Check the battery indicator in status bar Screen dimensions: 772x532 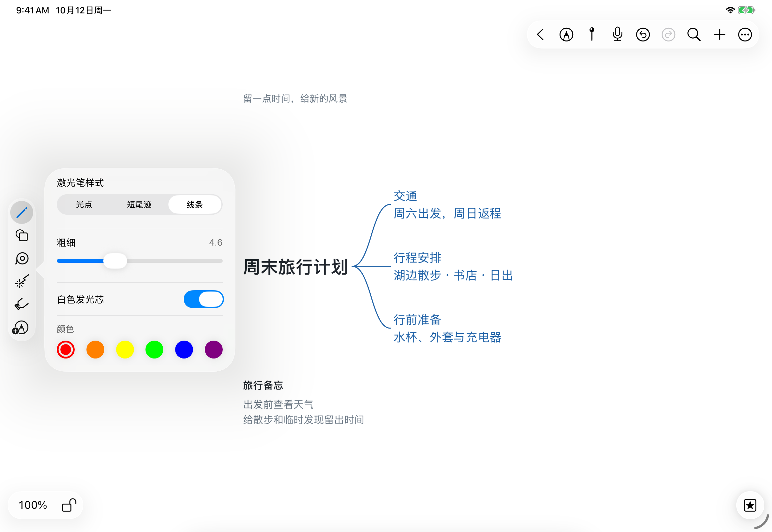pos(746,10)
